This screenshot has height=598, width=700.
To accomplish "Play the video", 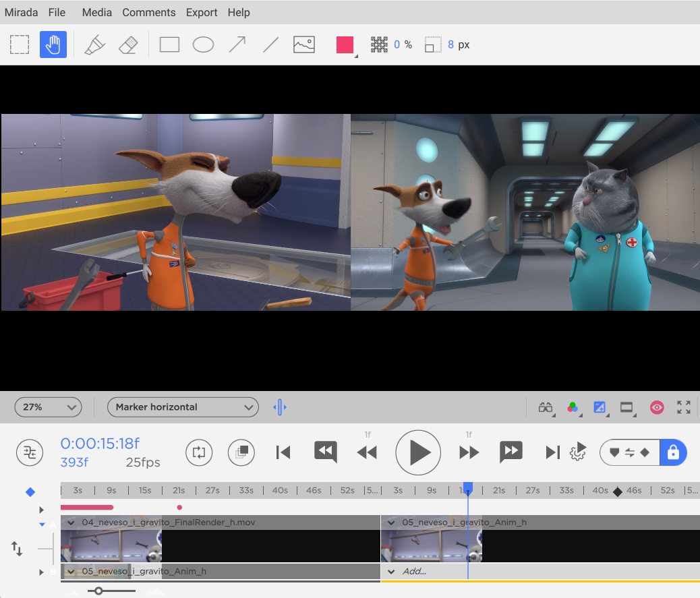I will 418,452.
